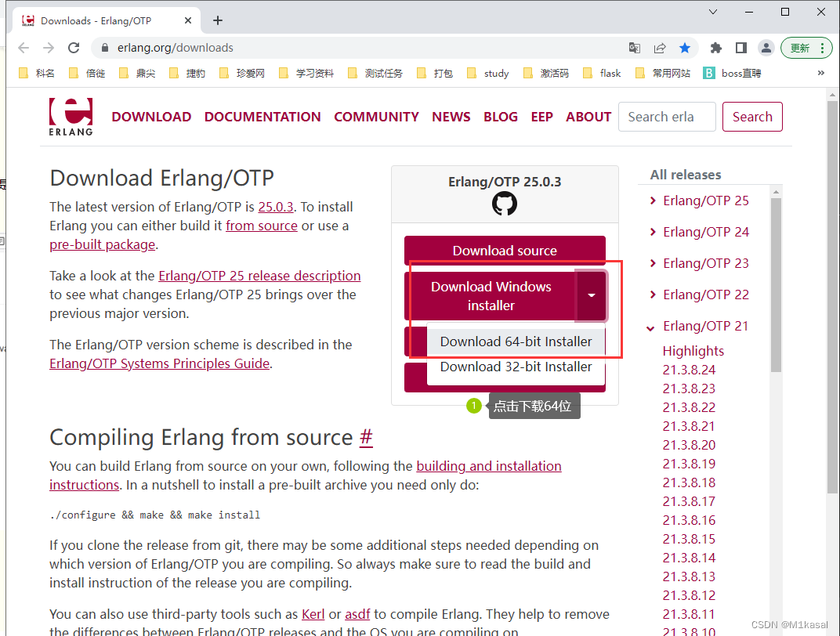
Task: Close the Downloads - Erlang/OTP tab
Action: (188, 20)
